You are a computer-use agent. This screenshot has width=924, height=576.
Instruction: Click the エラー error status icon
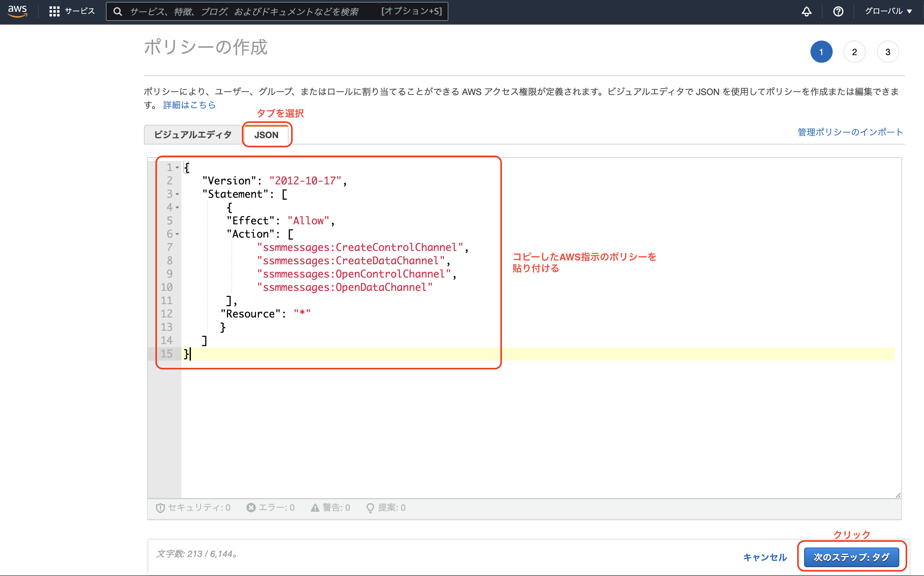[251, 508]
